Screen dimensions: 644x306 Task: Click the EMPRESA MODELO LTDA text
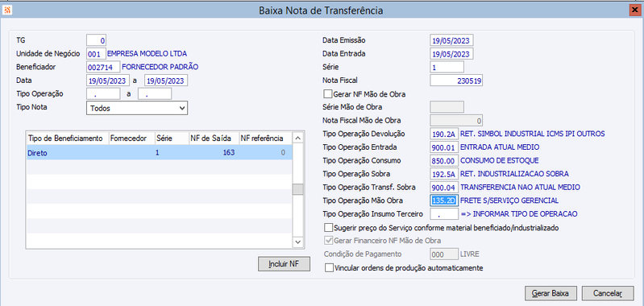[147, 53]
